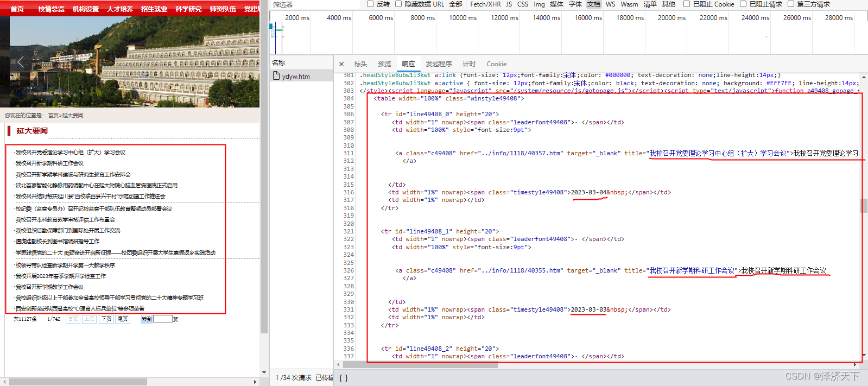The height and width of the screenshot is (386, 868).
Task: Filter requests by CSS type
Action: [523, 4]
